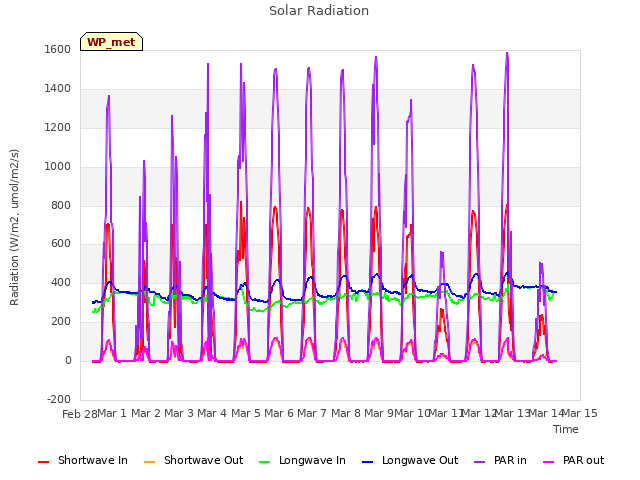Click the Mar 14 x-axis label
640x480 pixels.
[546, 413]
